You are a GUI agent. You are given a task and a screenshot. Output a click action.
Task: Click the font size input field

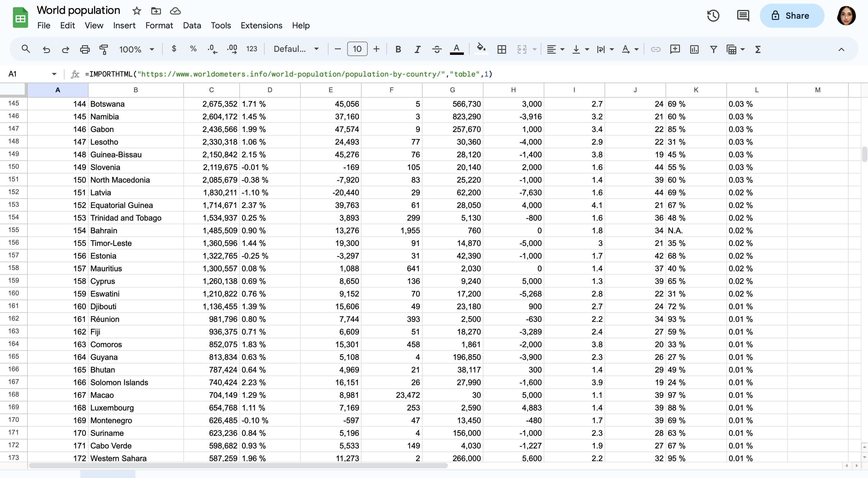(357, 49)
